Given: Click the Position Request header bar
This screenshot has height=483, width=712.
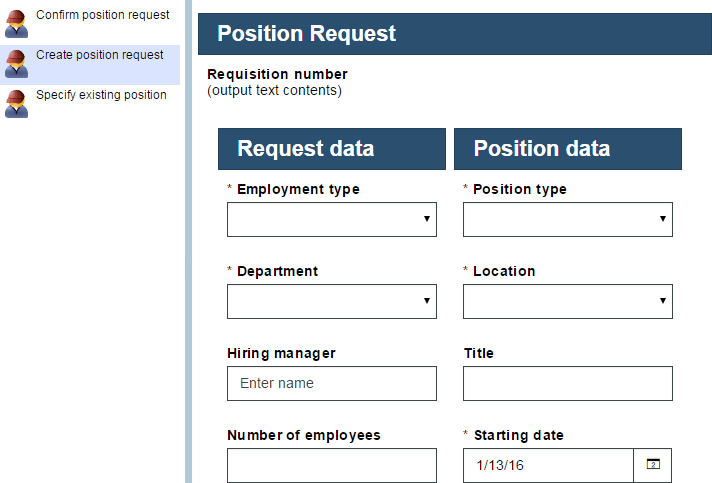Looking at the screenshot, I should pos(454,34).
